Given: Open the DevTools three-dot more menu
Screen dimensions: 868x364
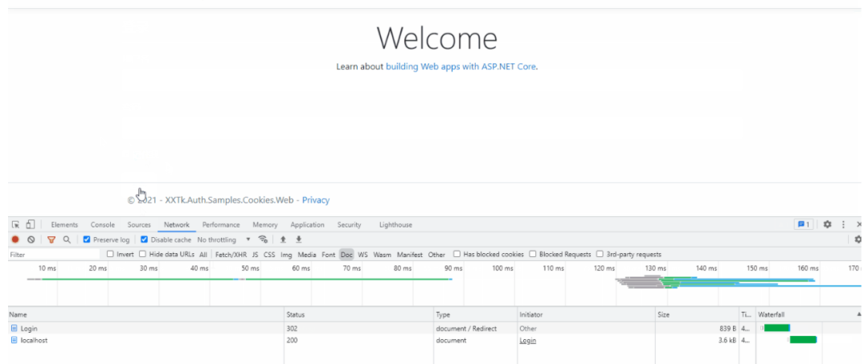Looking at the screenshot, I should (843, 225).
